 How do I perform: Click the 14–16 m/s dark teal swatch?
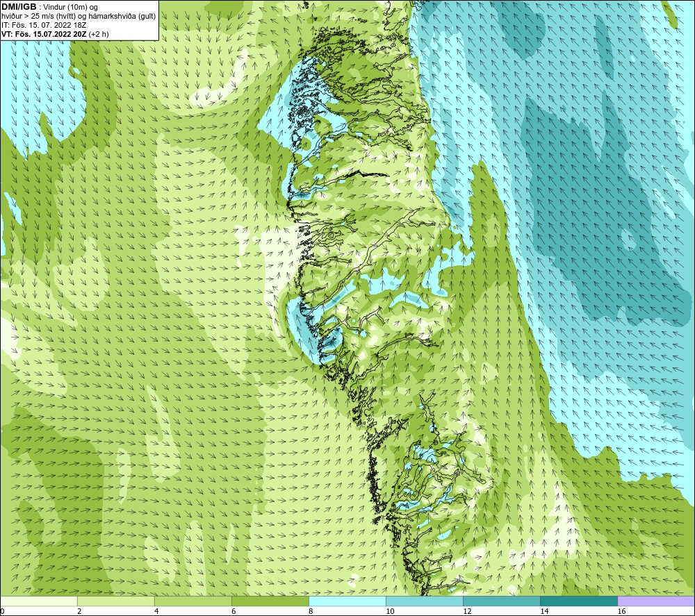[x=579, y=601]
